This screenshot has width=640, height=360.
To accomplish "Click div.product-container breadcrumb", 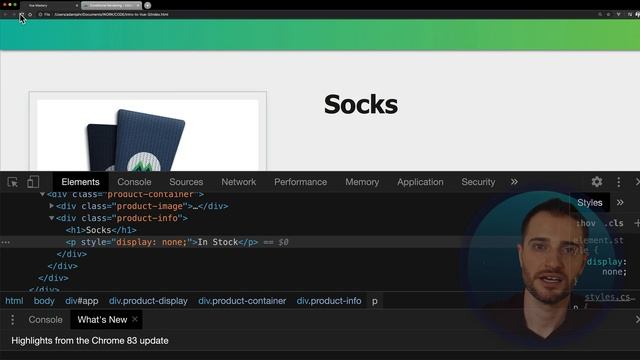I will click(242, 301).
